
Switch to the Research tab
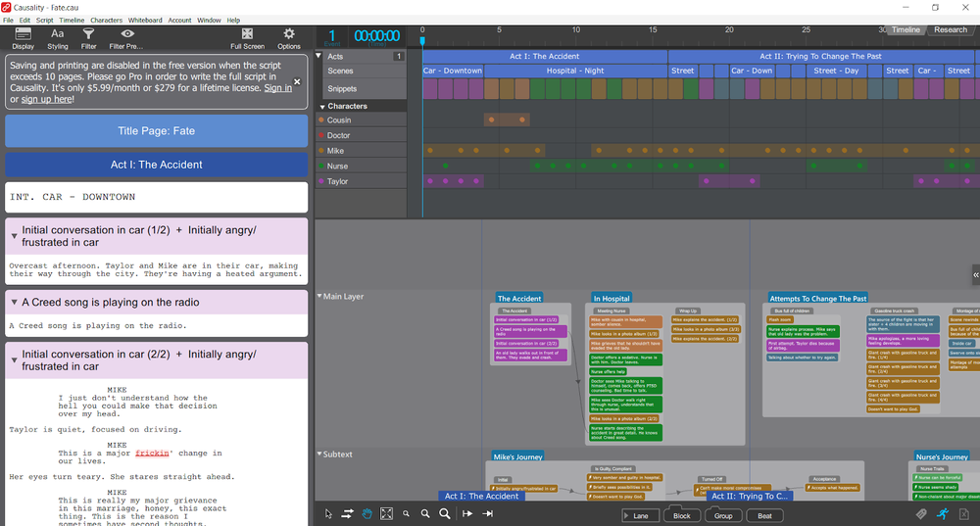951,29
